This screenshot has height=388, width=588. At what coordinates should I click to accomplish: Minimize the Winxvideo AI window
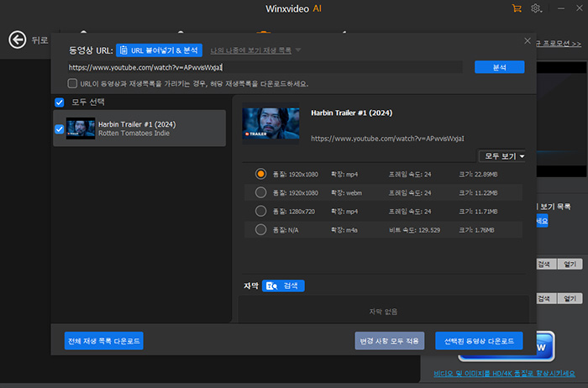coord(561,8)
